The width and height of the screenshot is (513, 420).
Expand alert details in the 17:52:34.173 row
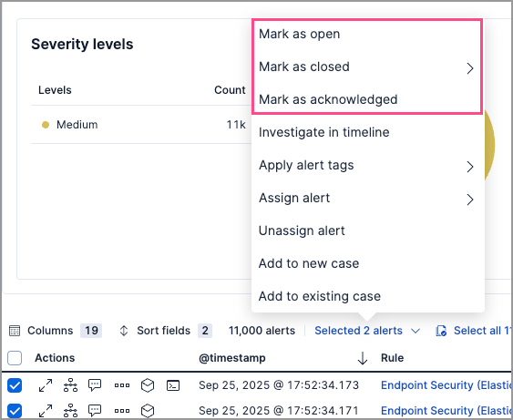click(46, 385)
